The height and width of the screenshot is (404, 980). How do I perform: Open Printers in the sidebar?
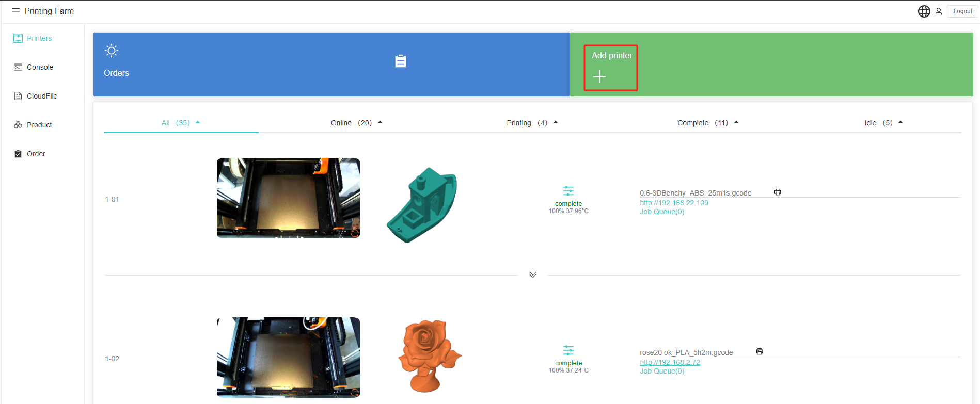(x=39, y=38)
